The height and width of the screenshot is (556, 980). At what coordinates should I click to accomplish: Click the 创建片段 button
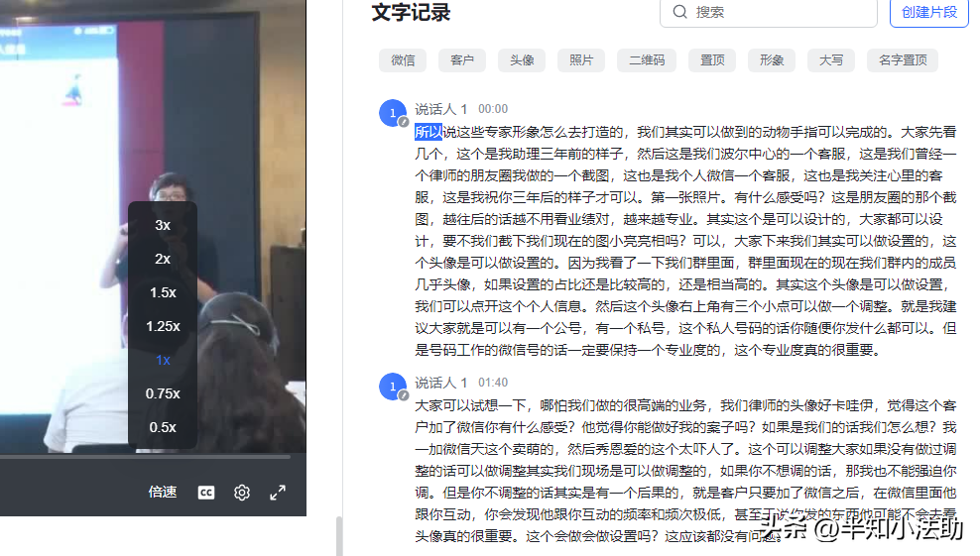pos(928,13)
